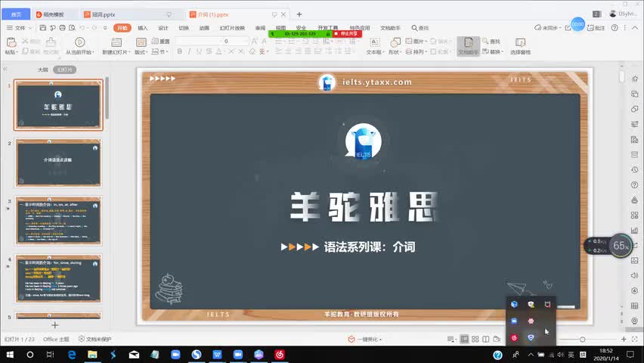Image resolution: width=644 pixels, height=363 pixels.
Task: Click the Paste clipboard icon
Action: [x=11, y=42]
